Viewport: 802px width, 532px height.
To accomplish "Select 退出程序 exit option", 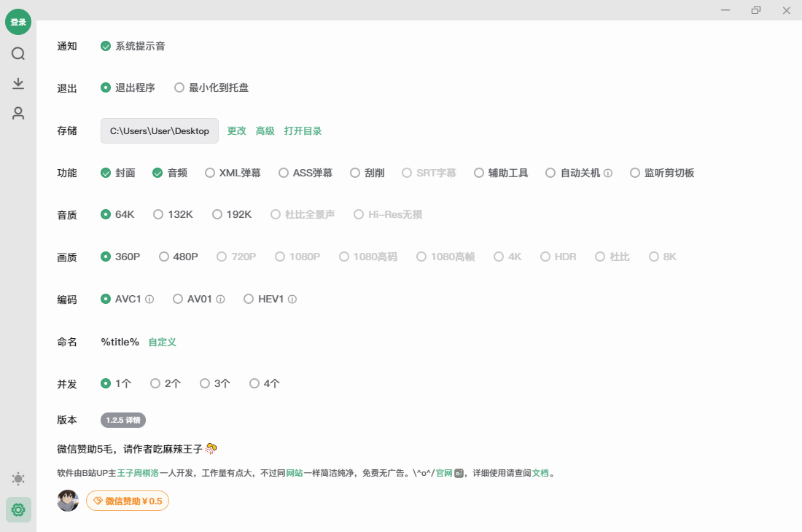I will 128,87.
